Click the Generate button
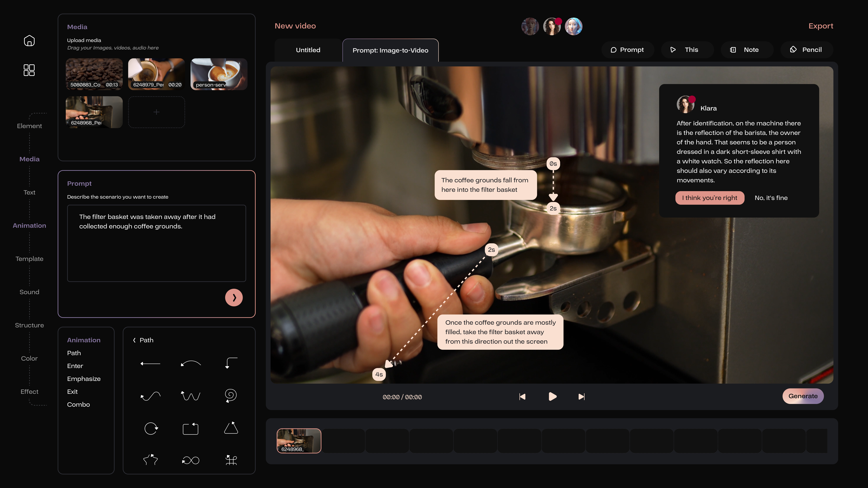The height and width of the screenshot is (488, 868). 803,396
